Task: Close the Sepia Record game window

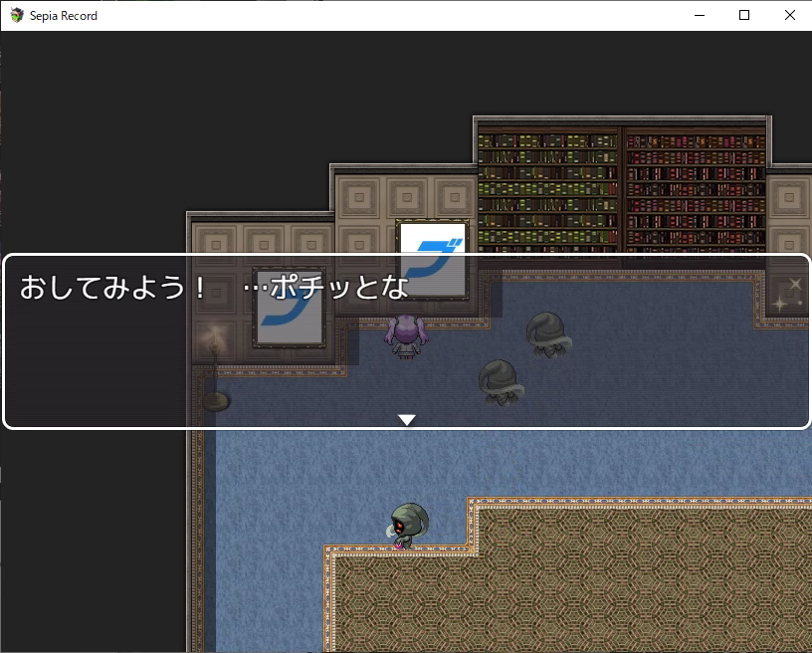Action: (x=789, y=16)
